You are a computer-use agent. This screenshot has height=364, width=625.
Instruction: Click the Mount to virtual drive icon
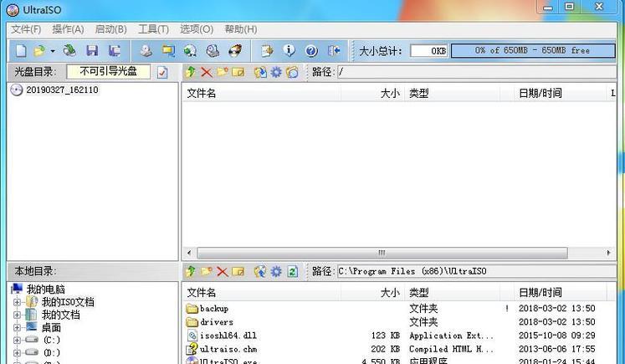[x=213, y=51]
